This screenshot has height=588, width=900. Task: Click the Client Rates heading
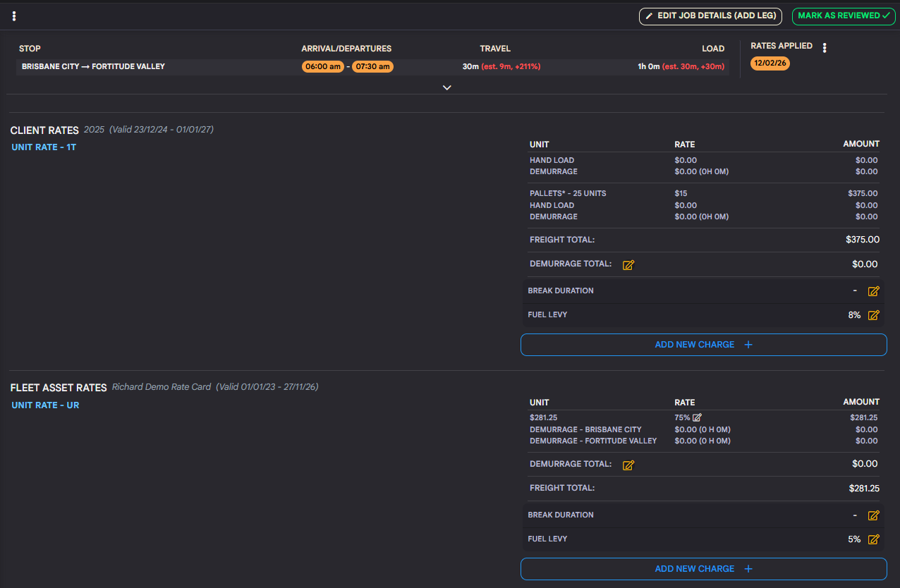pos(44,130)
